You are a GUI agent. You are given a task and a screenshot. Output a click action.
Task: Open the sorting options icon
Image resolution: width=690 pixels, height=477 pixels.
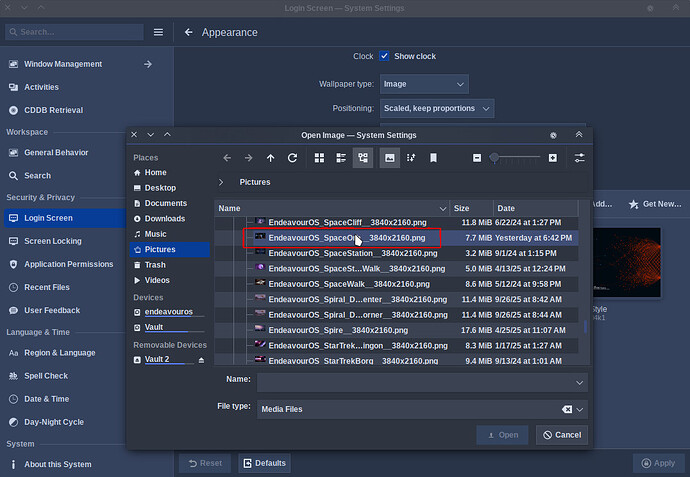(x=411, y=158)
